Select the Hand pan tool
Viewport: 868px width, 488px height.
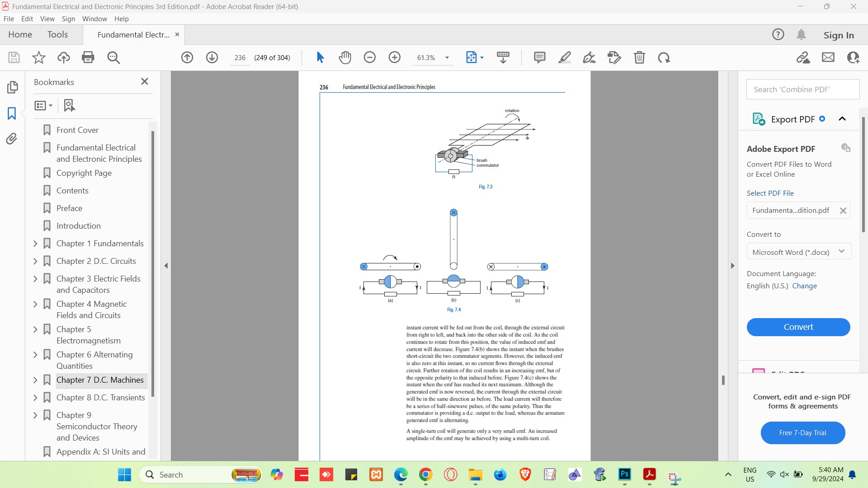(345, 57)
